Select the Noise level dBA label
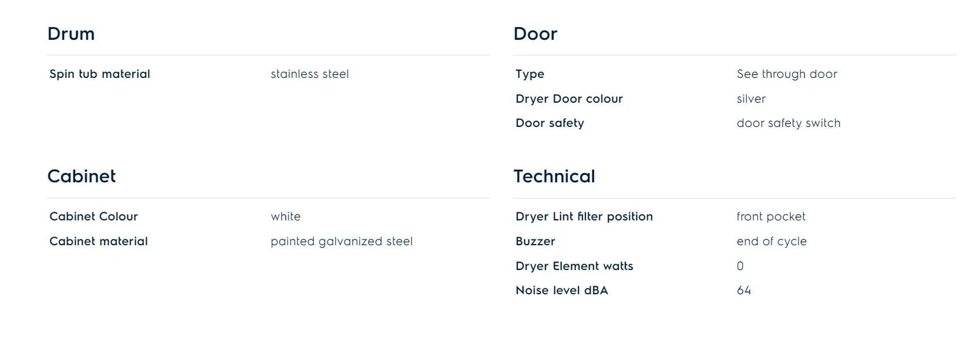 561,291
